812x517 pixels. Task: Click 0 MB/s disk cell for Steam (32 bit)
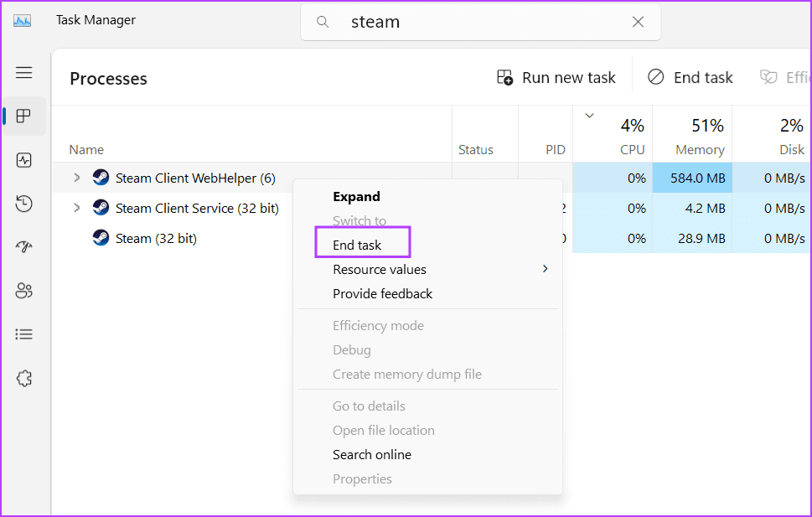pyautogui.click(x=772, y=238)
